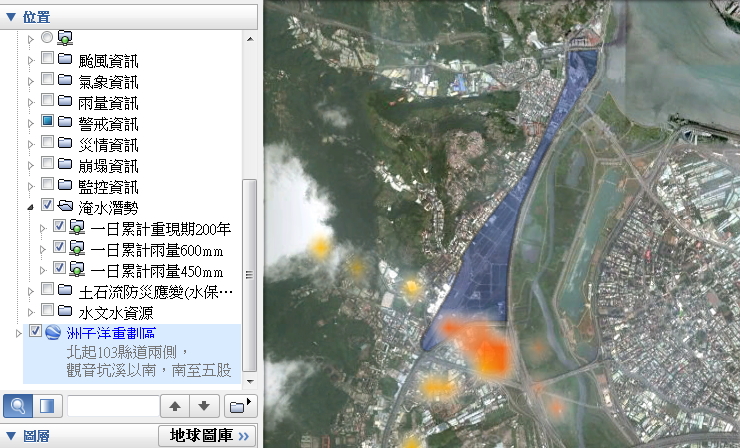Image resolution: width=740 pixels, height=448 pixels.
Task: Click the search magnifier icon
Action: [17, 406]
